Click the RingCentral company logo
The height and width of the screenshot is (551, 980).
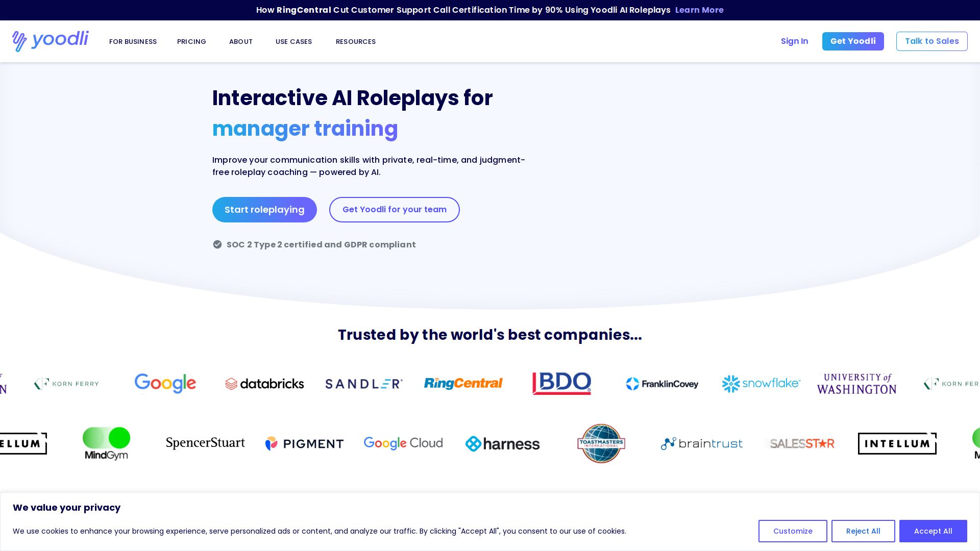(463, 383)
